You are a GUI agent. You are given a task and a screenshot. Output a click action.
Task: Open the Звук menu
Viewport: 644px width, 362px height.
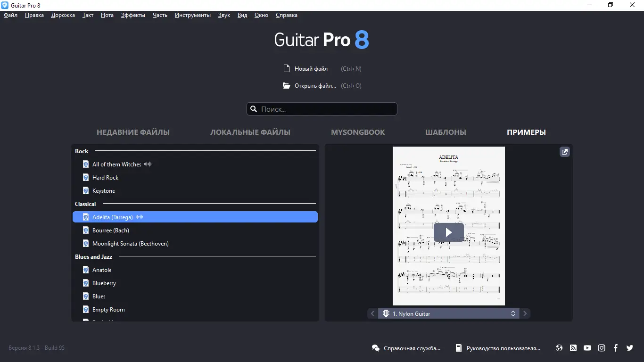[x=224, y=15]
